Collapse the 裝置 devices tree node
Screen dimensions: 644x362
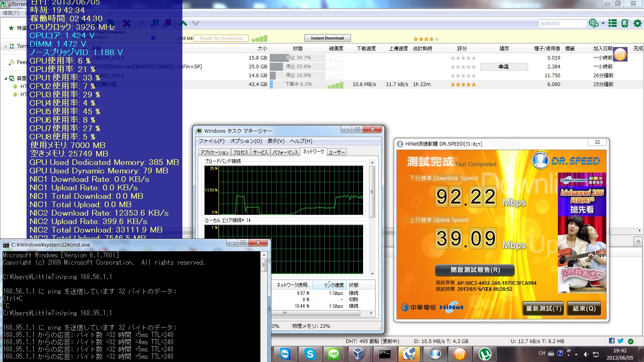coord(5,78)
